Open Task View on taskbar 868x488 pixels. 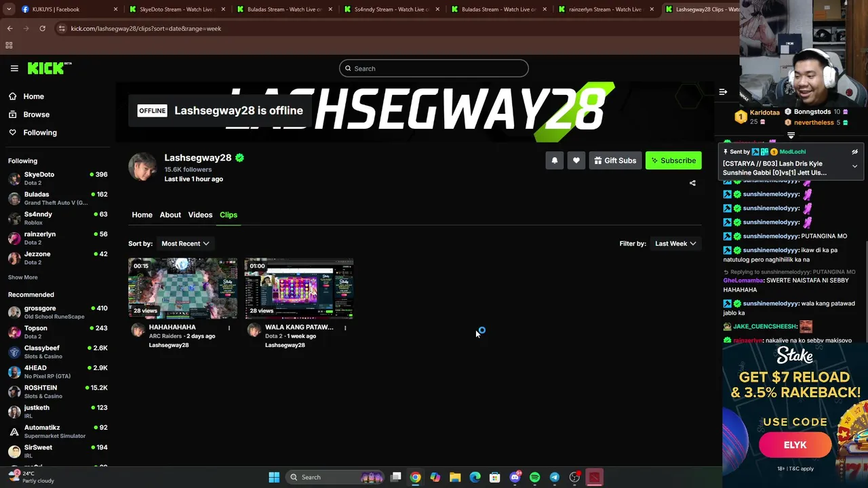396,477
